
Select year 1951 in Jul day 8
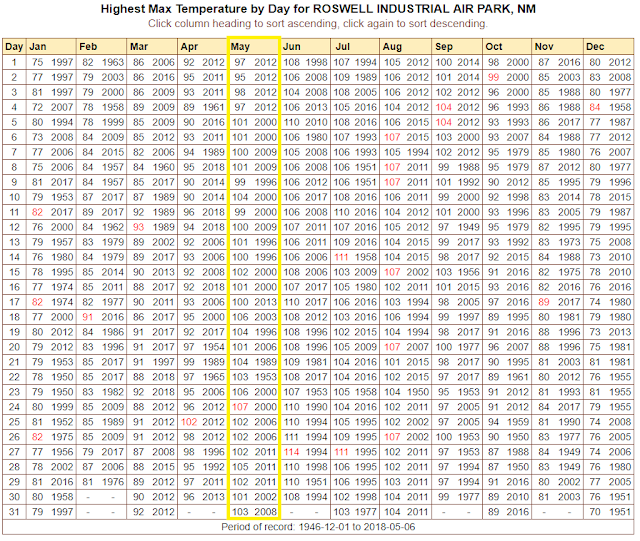pos(366,167)
